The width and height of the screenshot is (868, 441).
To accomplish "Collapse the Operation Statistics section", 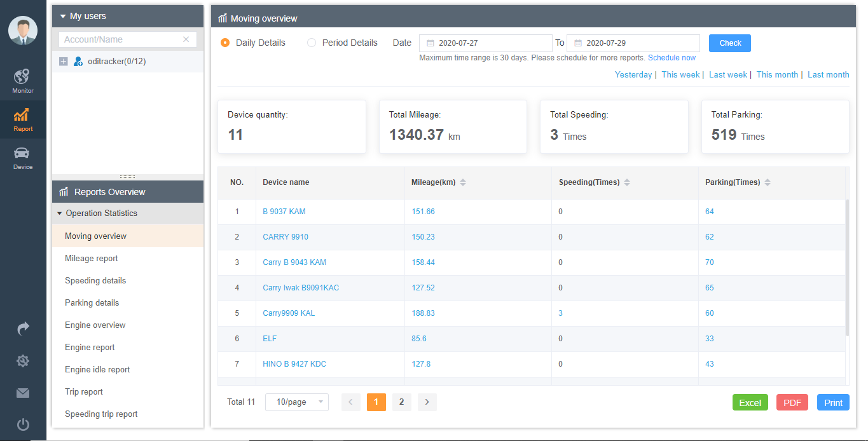I will (x=60, y=214).
